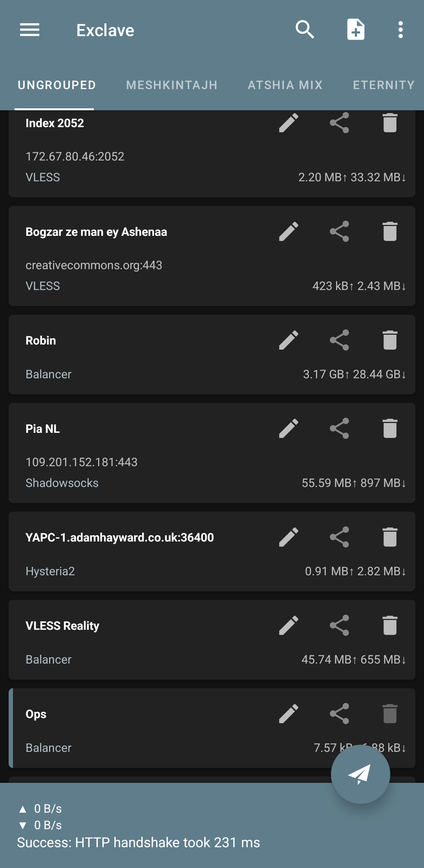Delete the VLESS Reality profile
424x868 pixels.
pos(390,625)
